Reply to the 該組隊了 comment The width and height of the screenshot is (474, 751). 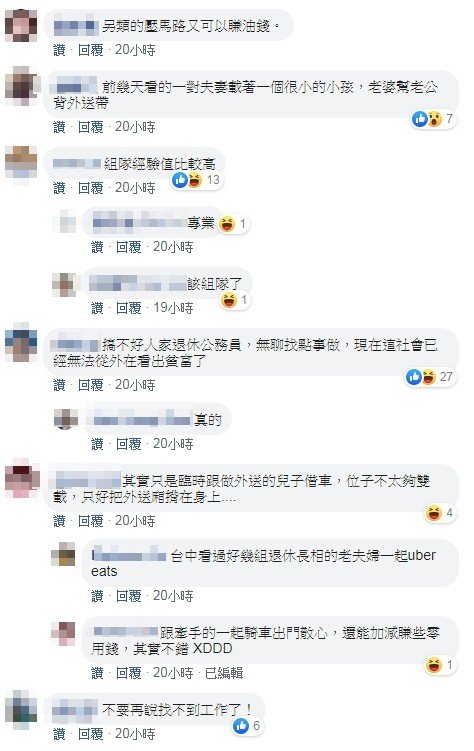click(128, 308)
